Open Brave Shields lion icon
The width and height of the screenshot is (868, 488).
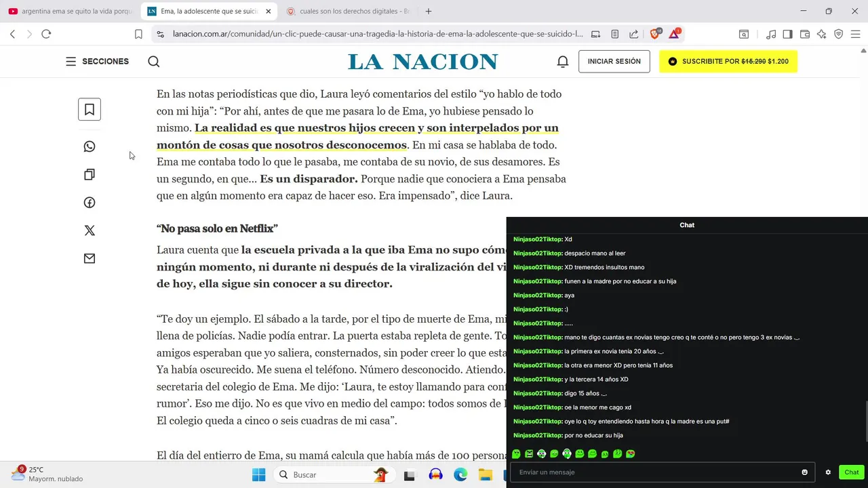pos(656,33)
